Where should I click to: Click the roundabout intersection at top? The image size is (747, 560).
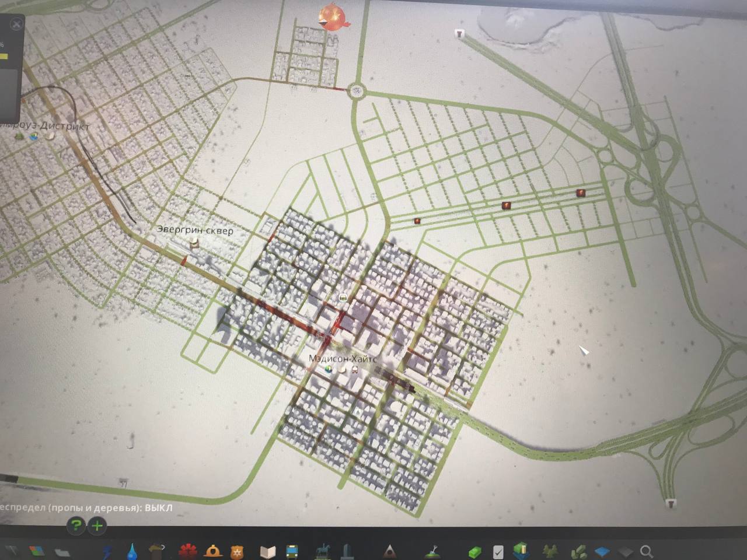(x=355, y=90)
